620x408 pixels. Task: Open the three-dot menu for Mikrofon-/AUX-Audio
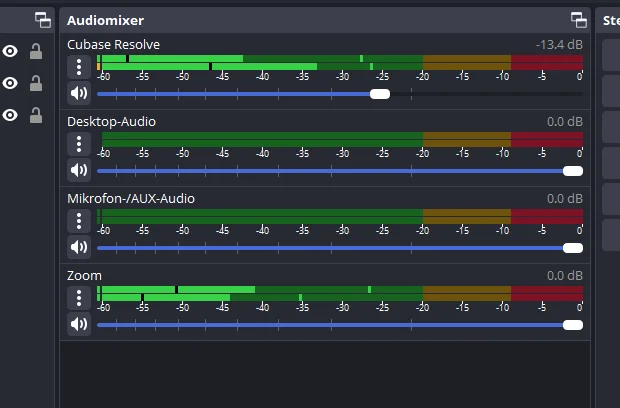pyautogui.click(x=79, y=221)
